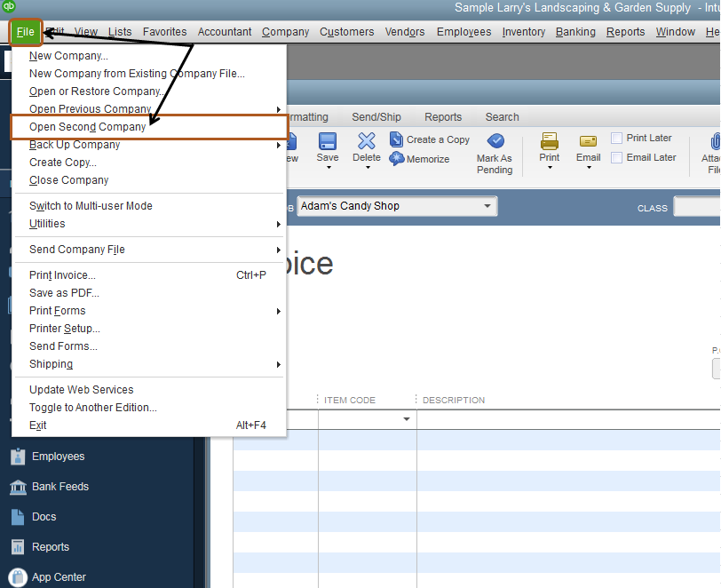Screen dimensions: 721x588
Task: Open the Company menu
Action: 286,32
